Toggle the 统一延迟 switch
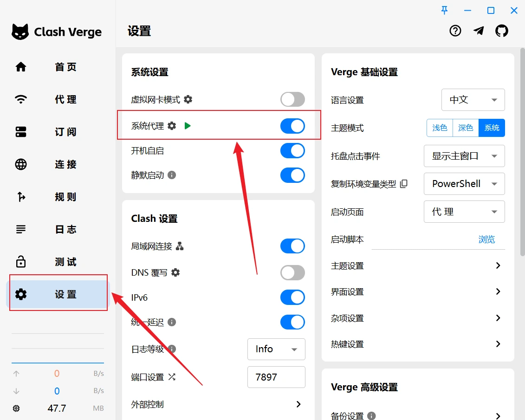This screenshot has width=525, height=420. (x=292, y=322)
